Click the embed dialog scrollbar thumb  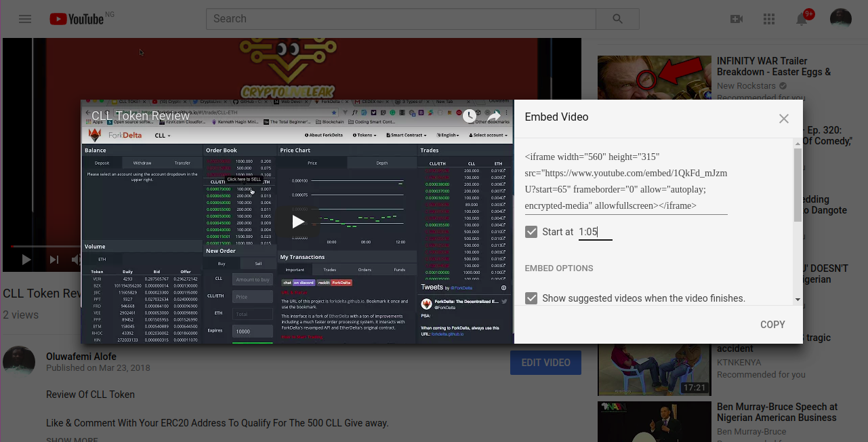click(798, 184)
